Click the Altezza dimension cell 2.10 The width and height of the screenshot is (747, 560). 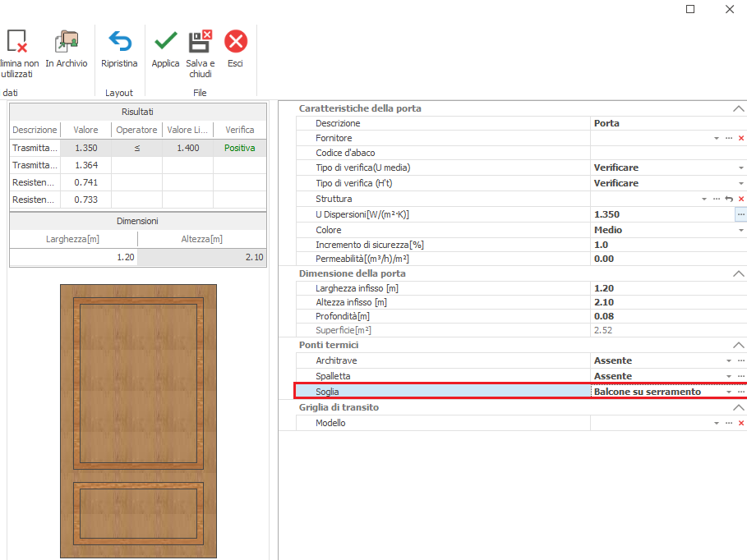point(202,257)
